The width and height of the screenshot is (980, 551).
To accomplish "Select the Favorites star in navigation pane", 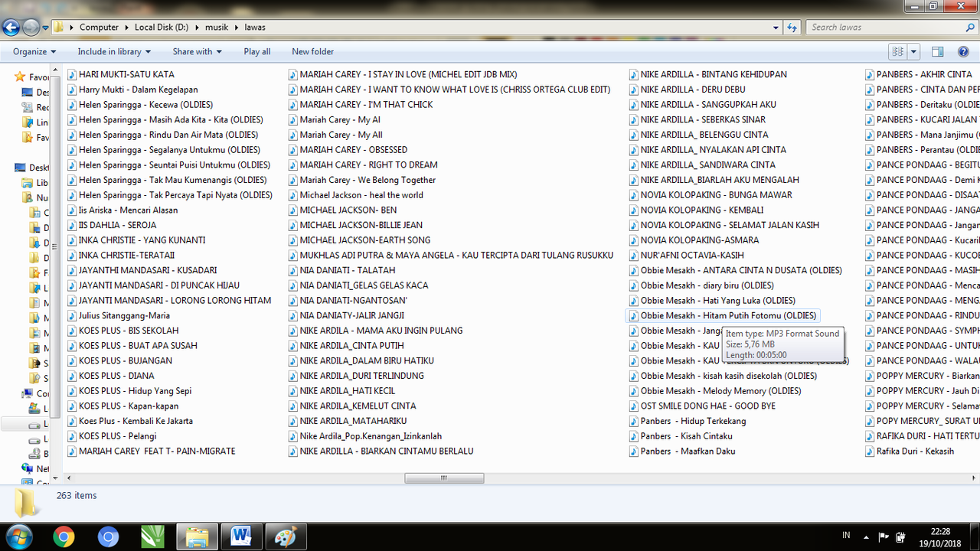I will pyautogui.click(x=21, y=77).
